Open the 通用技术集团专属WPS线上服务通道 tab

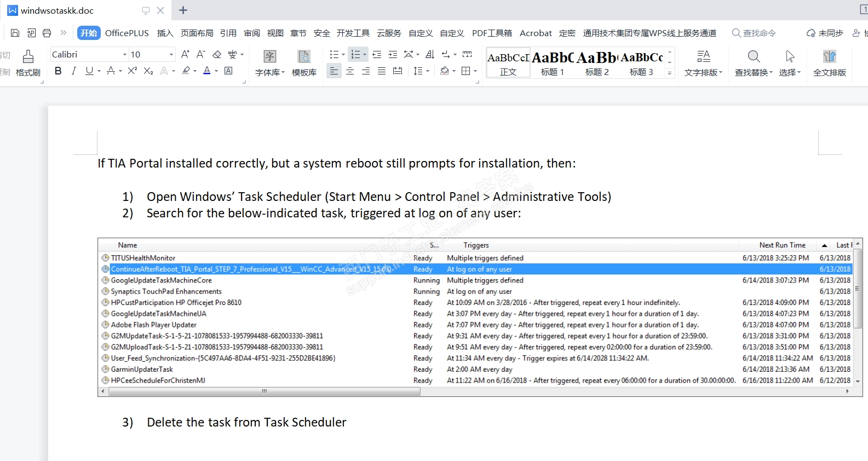tap(649, 33)
